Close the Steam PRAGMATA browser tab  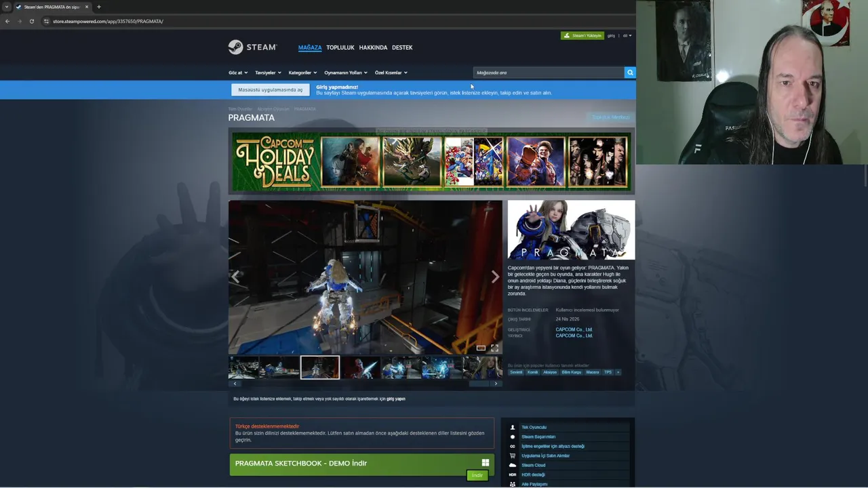click(x=87, y=7)
